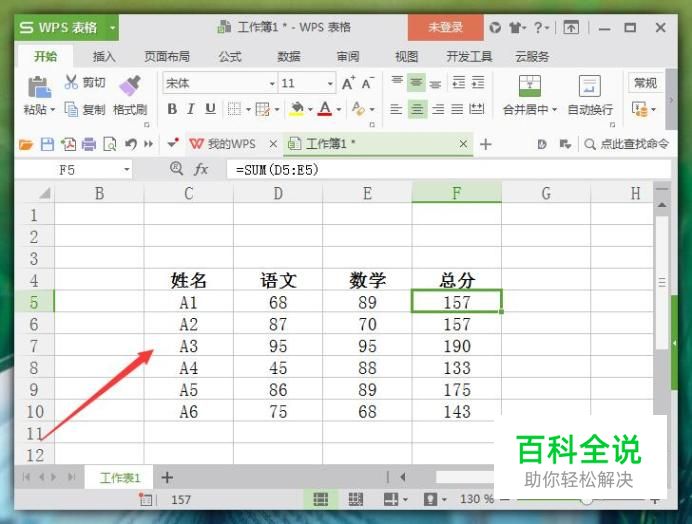Switch to normal view icon
Screen dimensions: 692x524
[320, 499]
